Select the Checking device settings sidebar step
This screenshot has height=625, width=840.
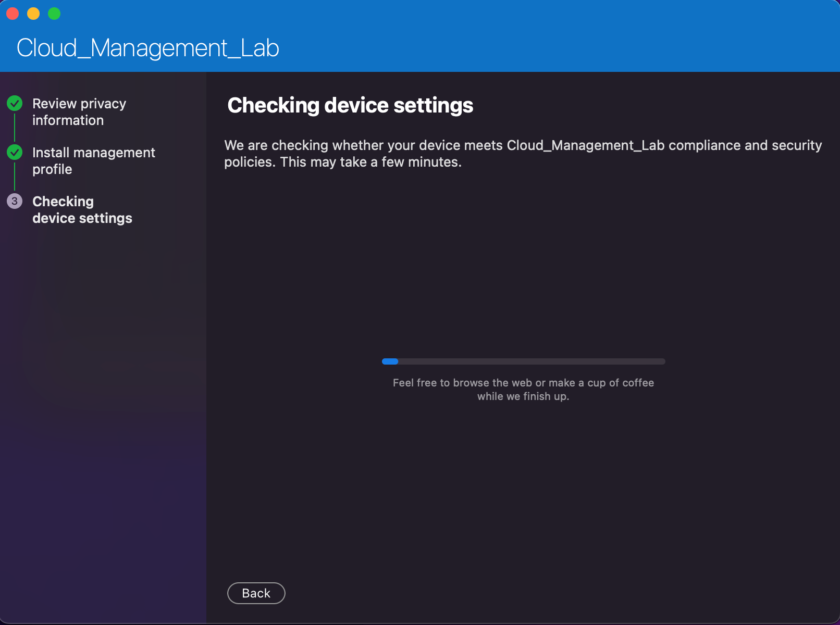coord(82,210)
